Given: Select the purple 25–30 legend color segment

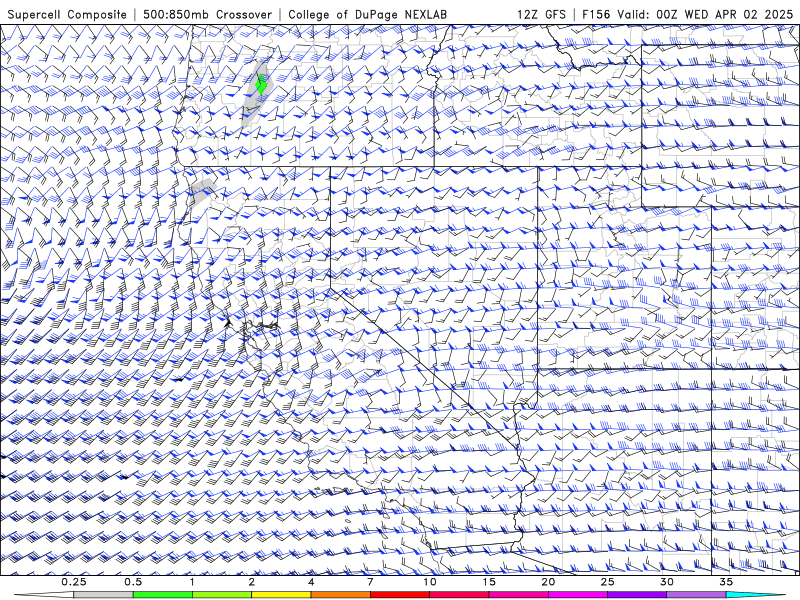Looking at the screenshot, I should (x=637, y=595).
